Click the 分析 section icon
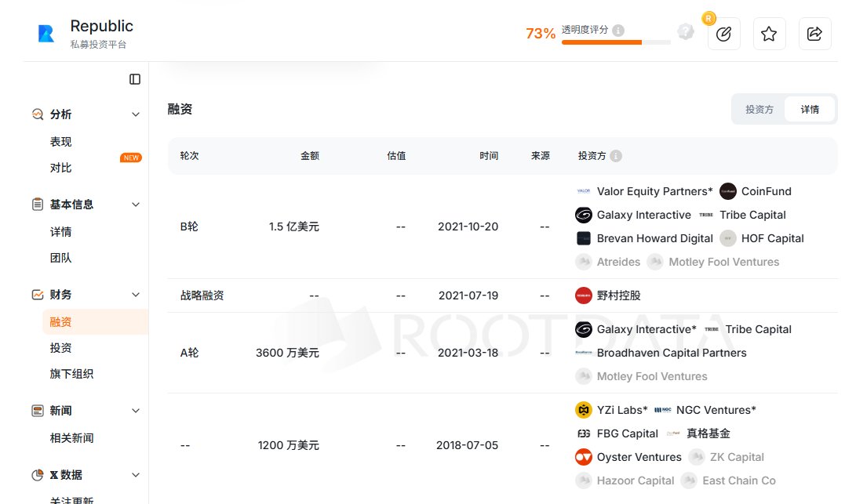 pyautogui.click(x=37, y=114)
